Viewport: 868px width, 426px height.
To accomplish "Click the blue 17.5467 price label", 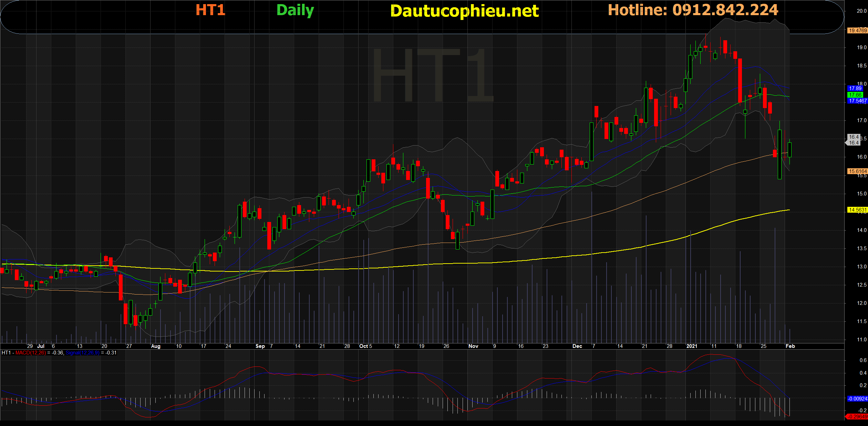I will tap(857, 101).
